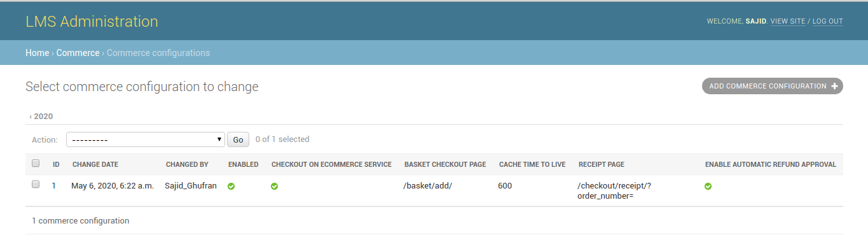This screenshot has height=242, width=868.
Task: Toggle the select-all checkbox in header
Action: [36, 164]
